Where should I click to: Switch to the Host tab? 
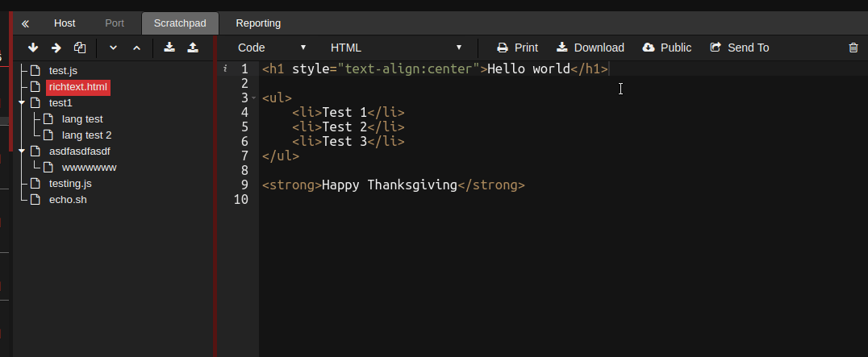(x=65, y=23)
